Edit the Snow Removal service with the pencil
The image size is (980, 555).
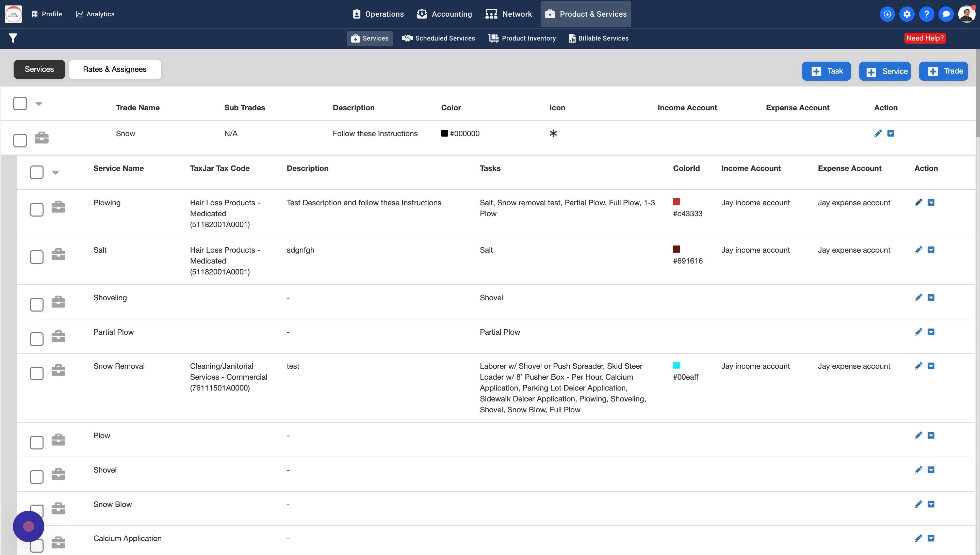(x=918, y=366)
